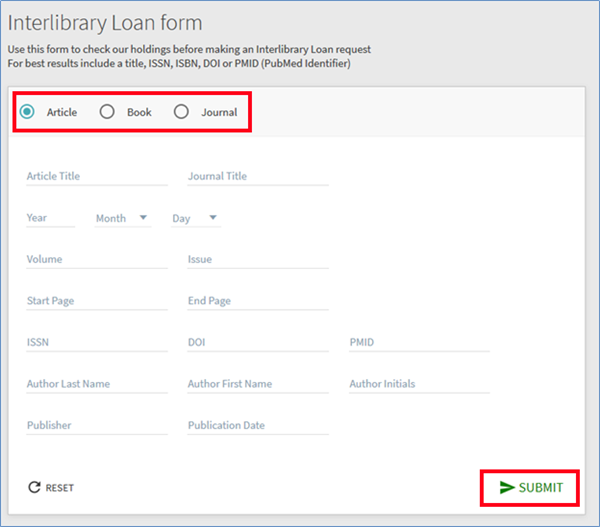Image resolution: width=600 pixels, height=527 pixels.
Task: Click the circular reset arrow icon
Action: [34, 488]
